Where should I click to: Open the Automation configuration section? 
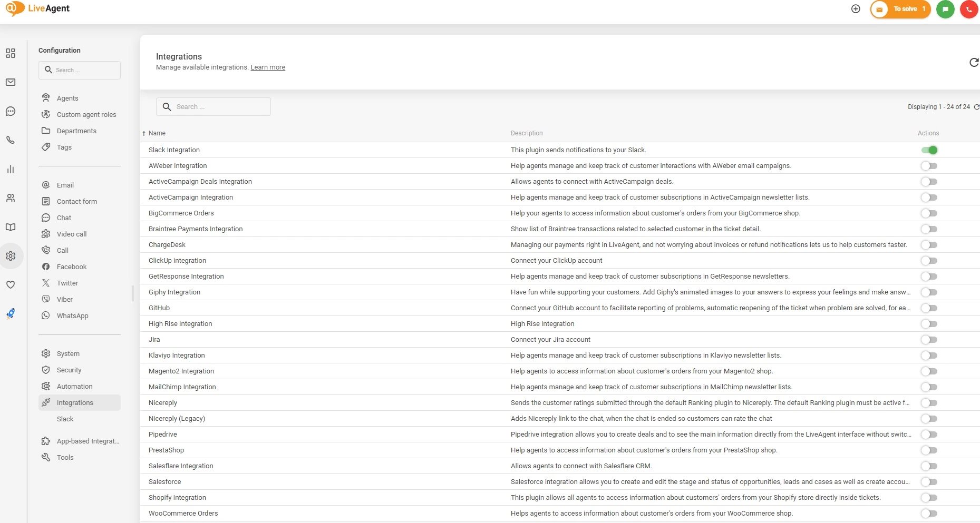(74, 386)
